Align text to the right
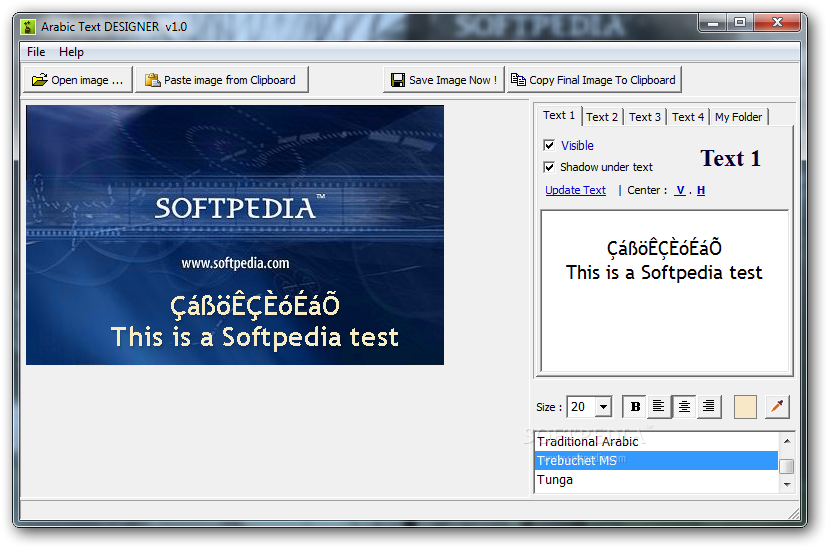The height and width of the screenshot is (548, 828). 709,407
